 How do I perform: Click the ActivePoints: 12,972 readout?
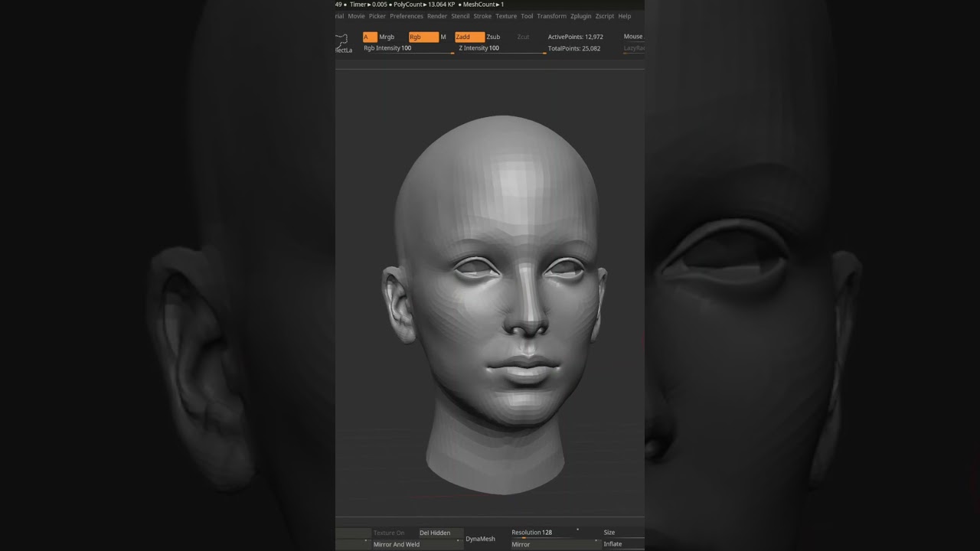[x=576, y=37]
